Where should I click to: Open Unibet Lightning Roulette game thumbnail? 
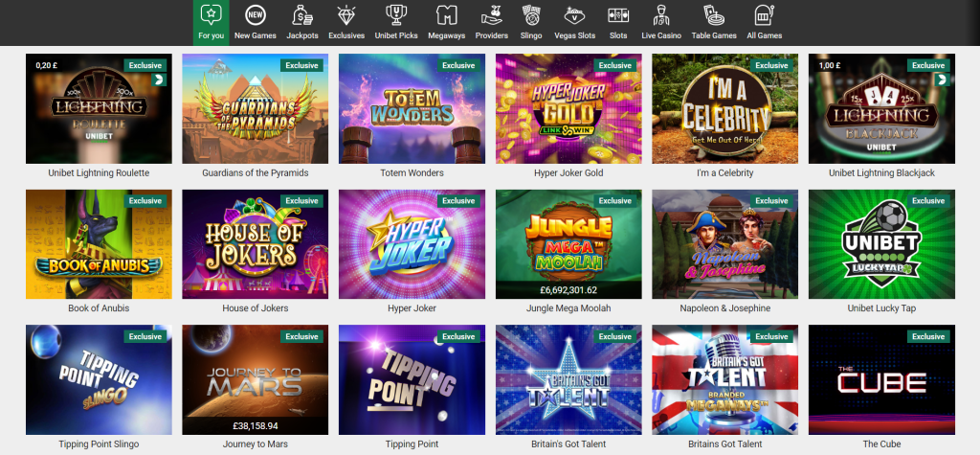pos(99,109)
